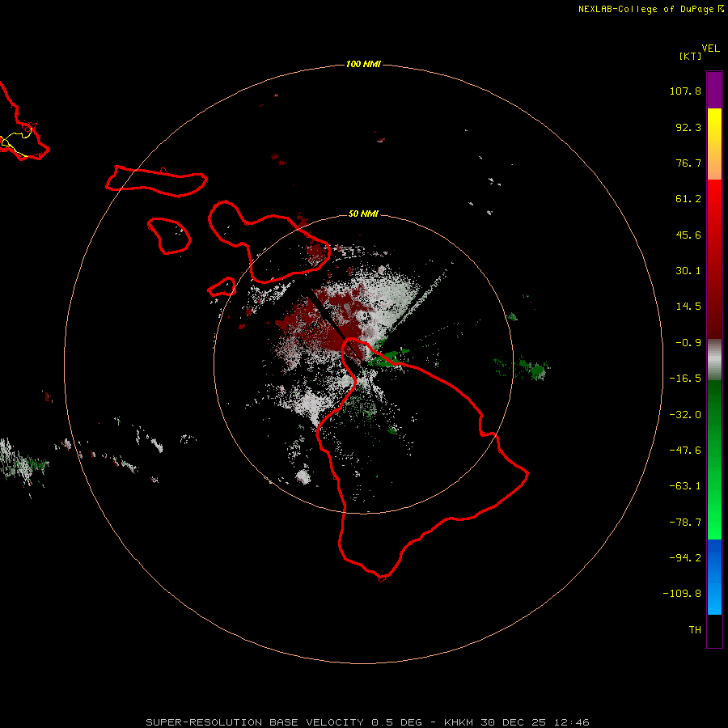
Task: Click the -16.5 velocity scale value
Action: [685, 379]
